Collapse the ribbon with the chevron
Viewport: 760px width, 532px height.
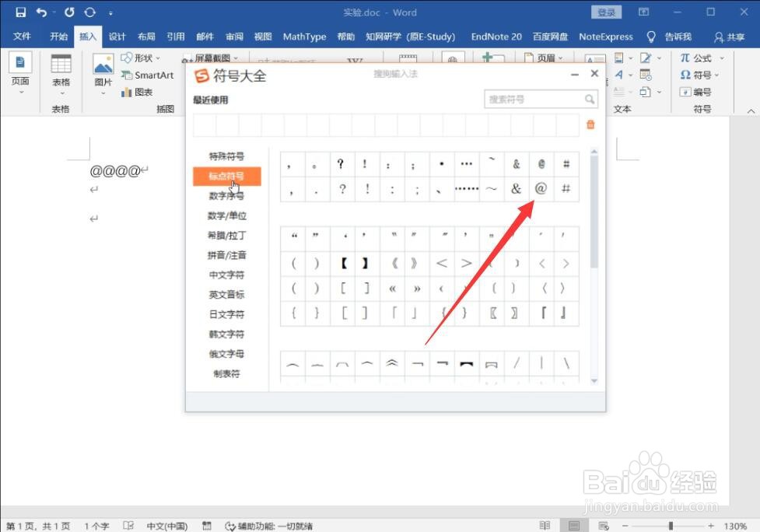[751, 111]
